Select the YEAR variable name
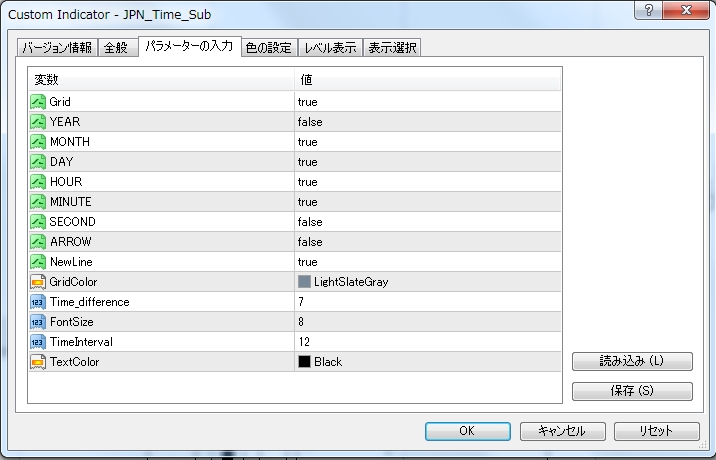Screen dimensions: 716x460 coord(65,122)
